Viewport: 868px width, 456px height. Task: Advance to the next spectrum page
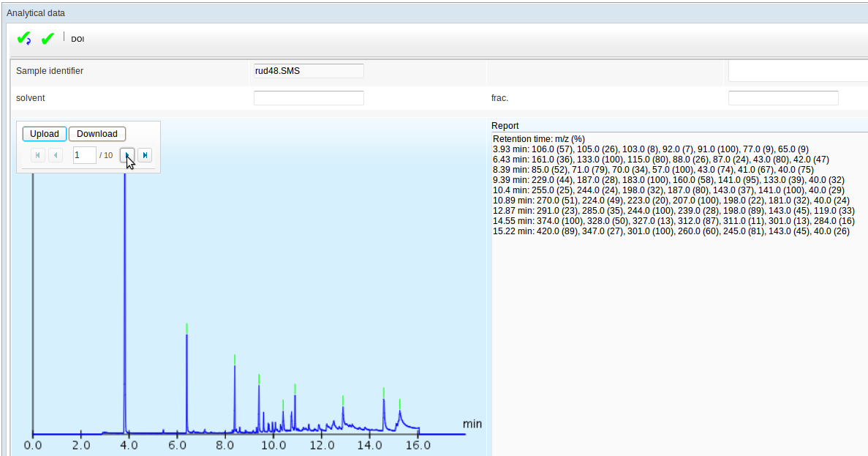point(127,154)
